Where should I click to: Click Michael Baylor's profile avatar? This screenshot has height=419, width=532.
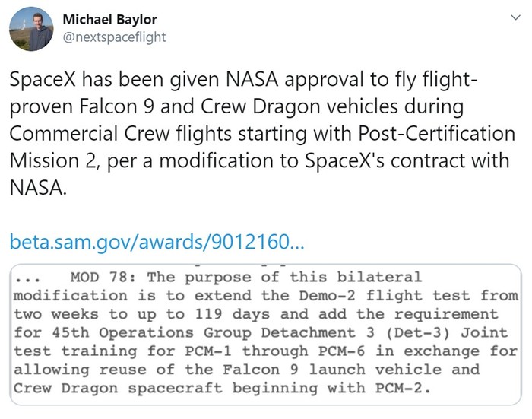[31, 28]
